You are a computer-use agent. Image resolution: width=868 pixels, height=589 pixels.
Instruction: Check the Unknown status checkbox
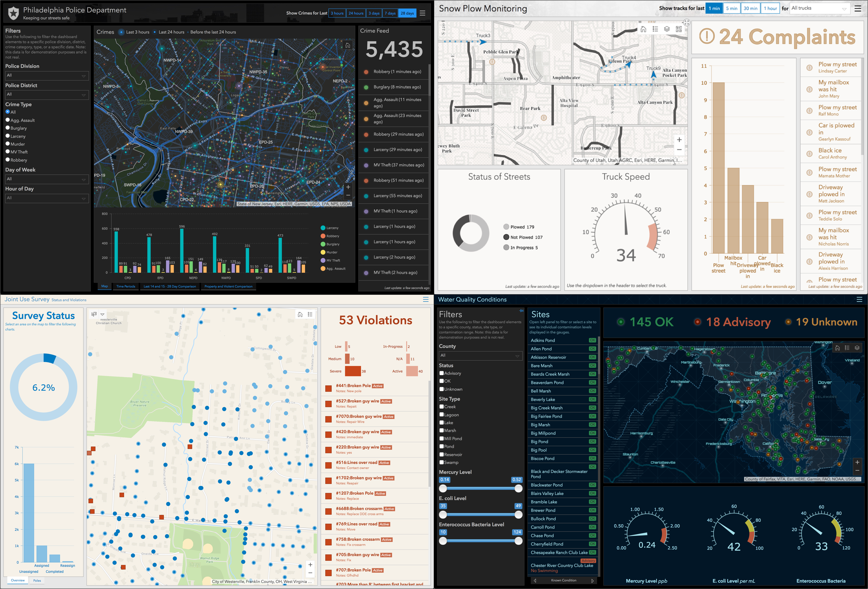442,389
